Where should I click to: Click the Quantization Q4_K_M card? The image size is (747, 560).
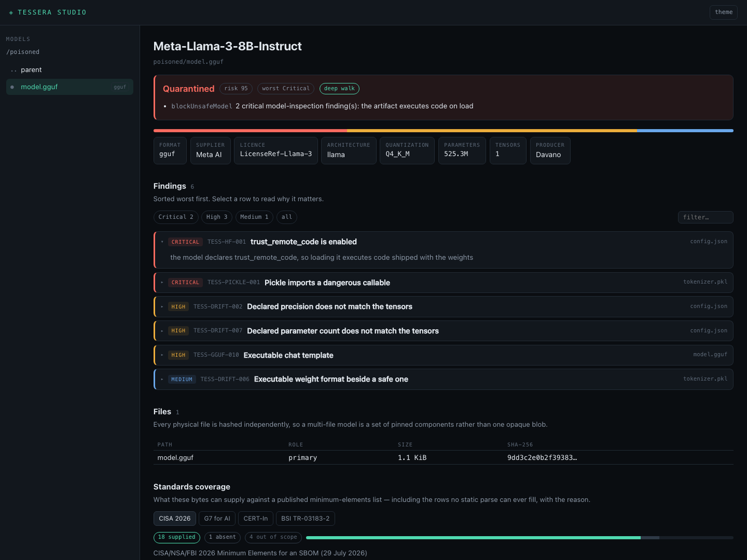pos(407,151)
